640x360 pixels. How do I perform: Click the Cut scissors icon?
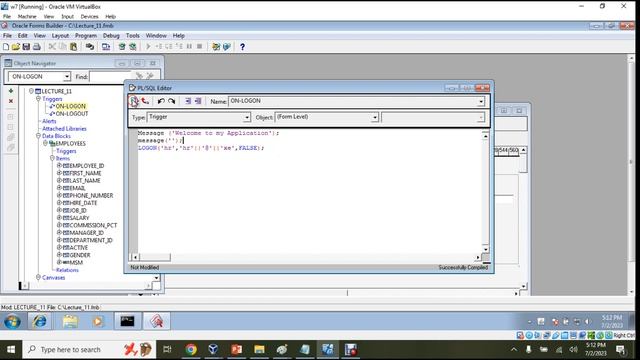coord(52,47)
